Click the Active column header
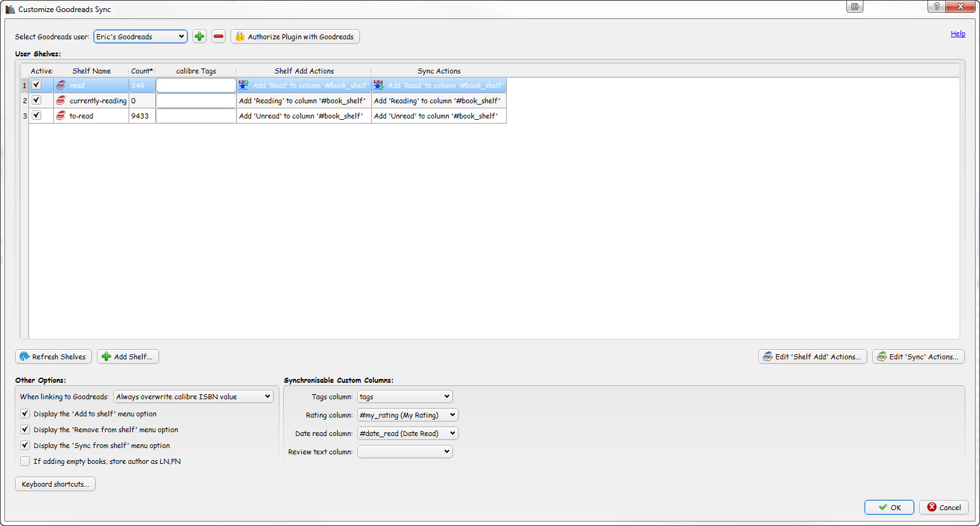This screenshot has width=980, height=526. click(41, 71)
